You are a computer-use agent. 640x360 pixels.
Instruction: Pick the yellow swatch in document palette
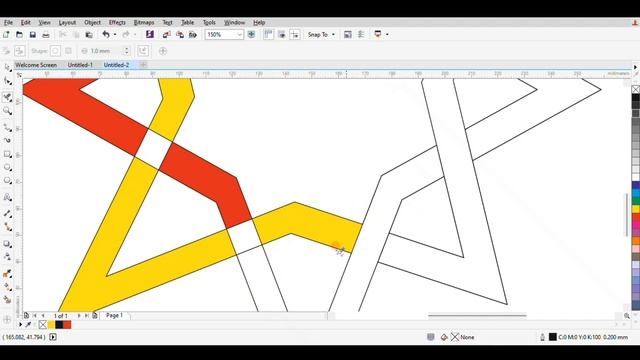pos(51,325)
